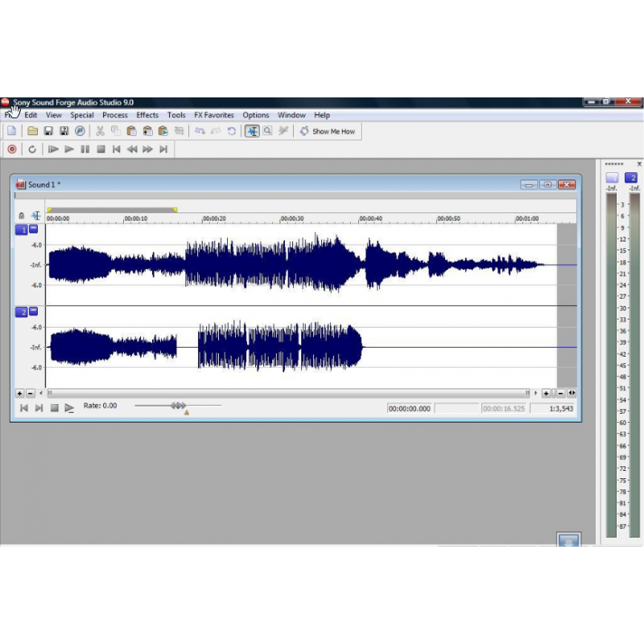Activate the Magnify tool in the toolbar

(266, 131)
